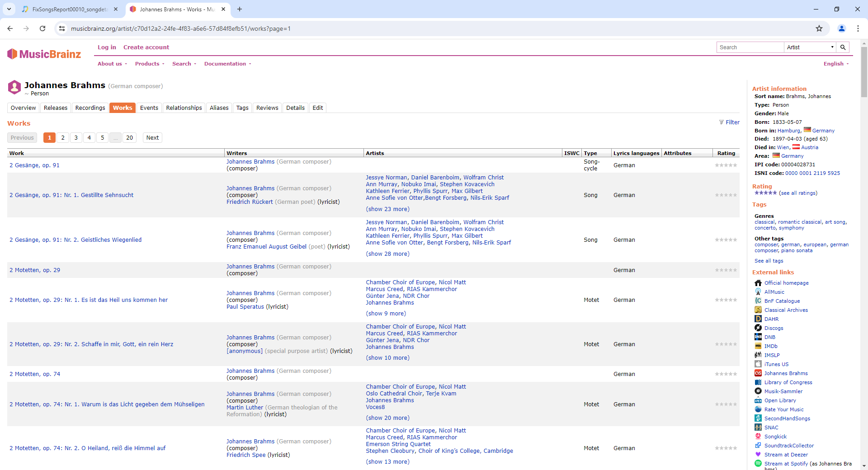This screenshot has height=470, width=868.
Task: Switch to the Events tab
Action: point(149,108)
